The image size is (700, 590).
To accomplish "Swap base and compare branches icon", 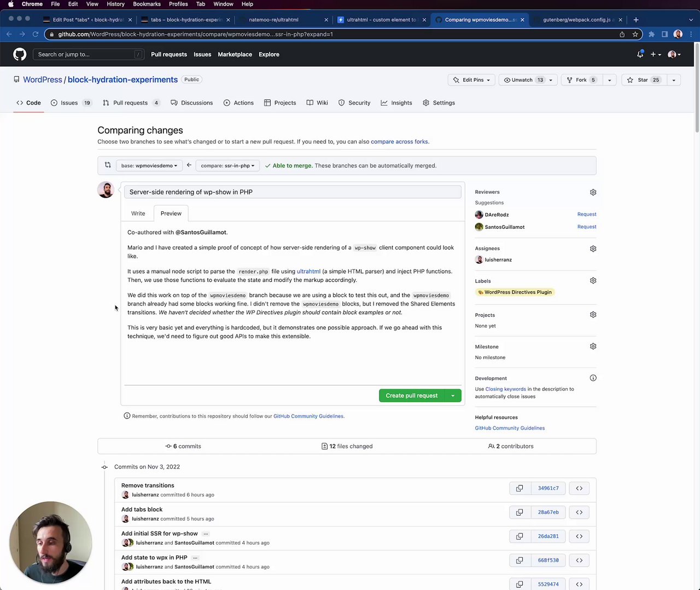I will coord(108,165).
